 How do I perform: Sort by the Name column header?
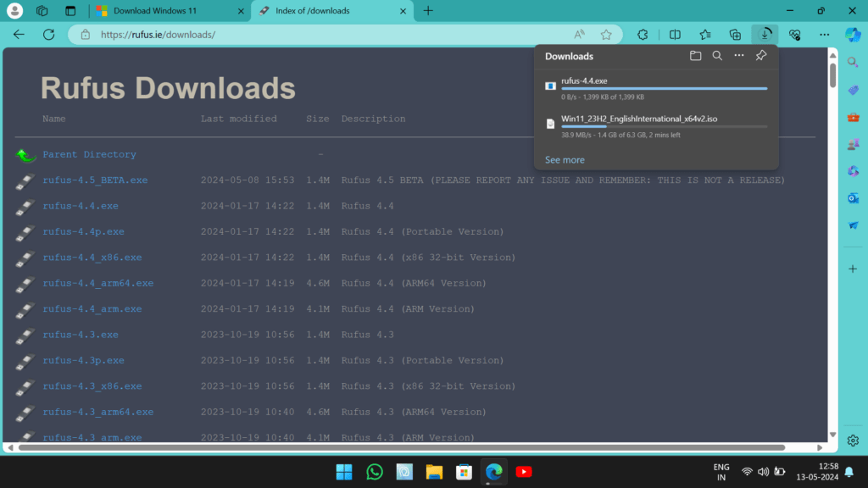pos(54,119)
